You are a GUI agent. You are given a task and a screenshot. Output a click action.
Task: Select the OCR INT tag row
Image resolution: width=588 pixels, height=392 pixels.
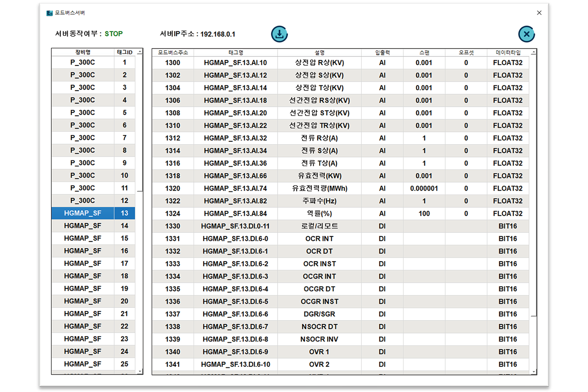pos(319,239)
